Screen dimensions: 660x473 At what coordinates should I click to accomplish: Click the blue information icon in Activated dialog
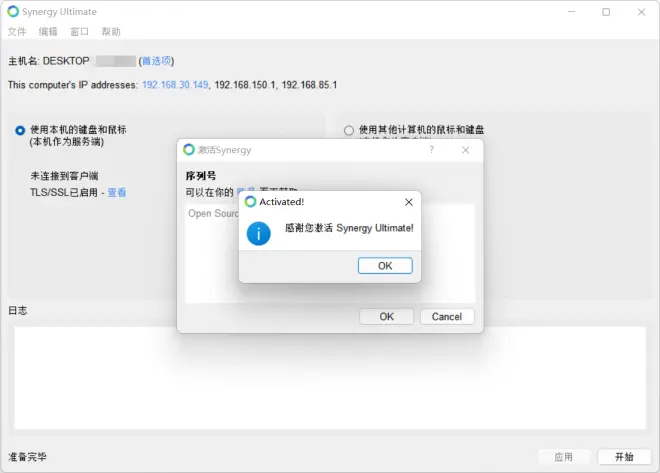click(x=258, y=233)
